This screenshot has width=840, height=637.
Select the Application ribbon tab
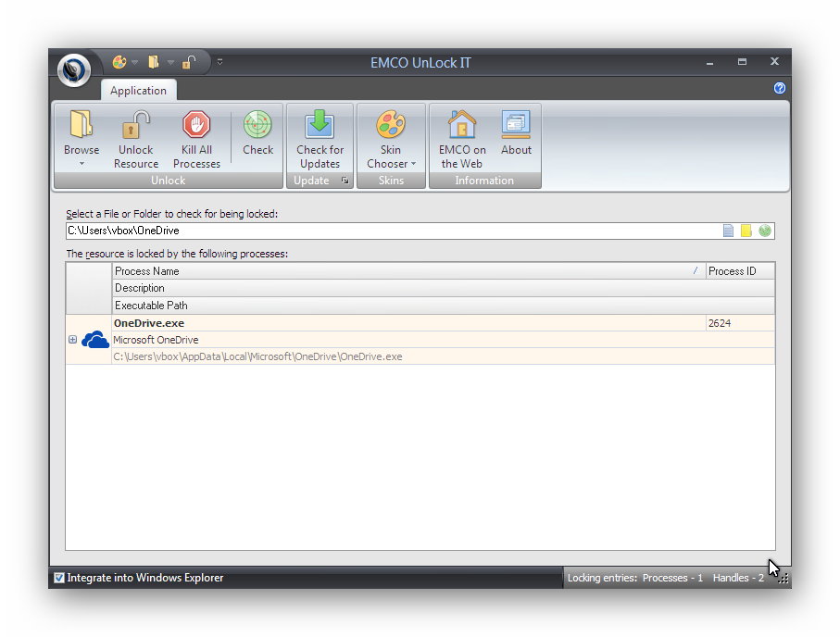[138, 91]
